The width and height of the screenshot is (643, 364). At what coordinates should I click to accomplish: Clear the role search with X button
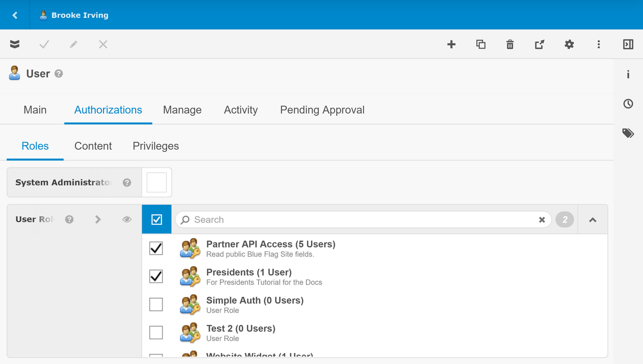542,220
